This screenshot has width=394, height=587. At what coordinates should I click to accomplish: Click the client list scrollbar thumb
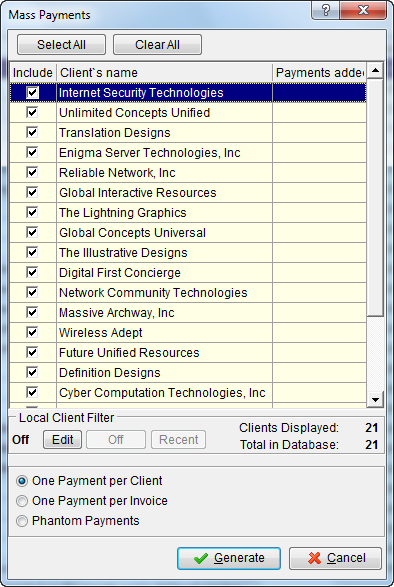point(375,197)
